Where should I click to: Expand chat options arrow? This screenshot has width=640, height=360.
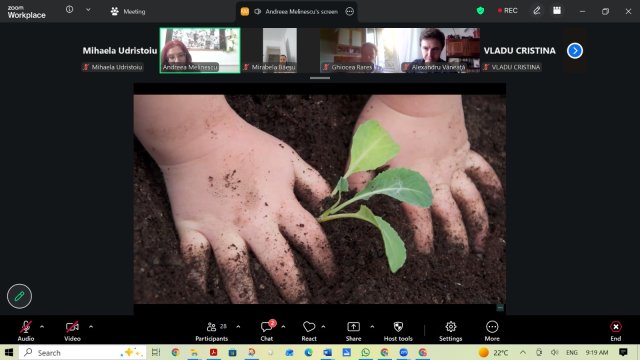click(x=283, y=327)
